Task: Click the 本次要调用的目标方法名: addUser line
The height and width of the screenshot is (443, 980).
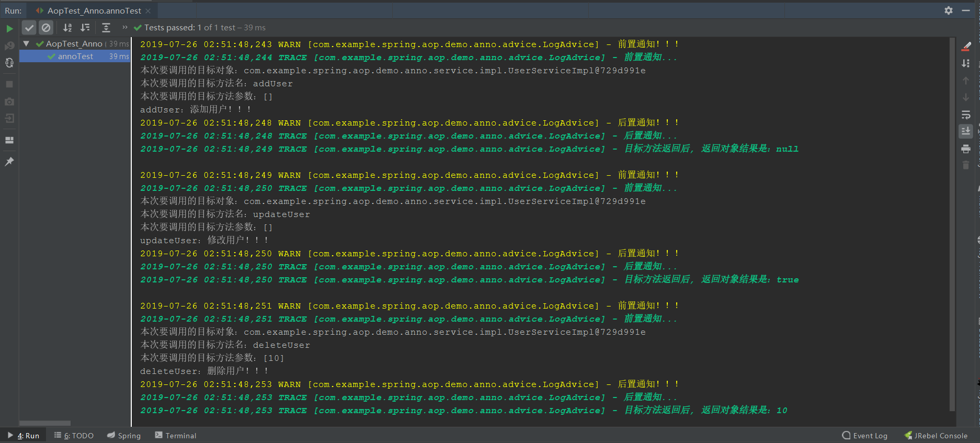Action: [x=216, y=83]
